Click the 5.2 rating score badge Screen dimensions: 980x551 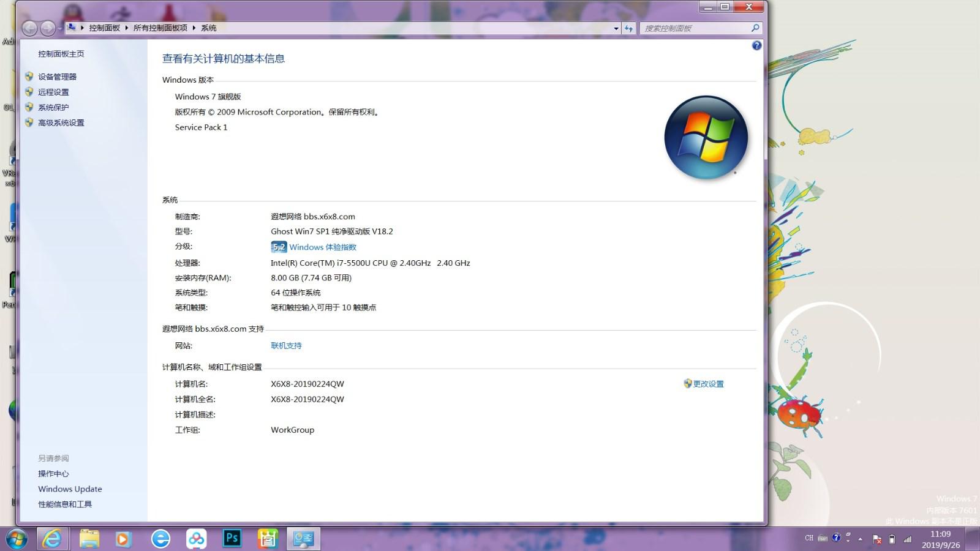pyautogui.click(x=279, y=247)
